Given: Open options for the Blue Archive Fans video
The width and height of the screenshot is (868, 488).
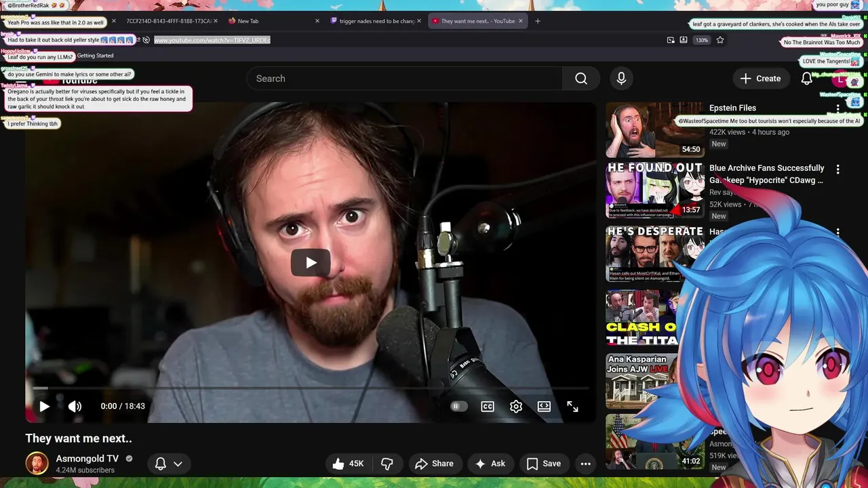Looking at the screenshot, I should coord(838,169).
